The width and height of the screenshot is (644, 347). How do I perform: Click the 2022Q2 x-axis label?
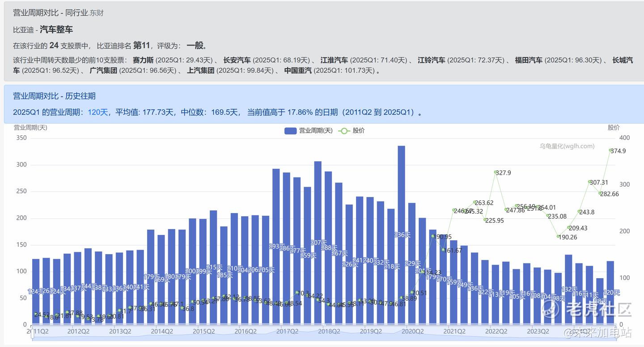tap(496, 331)
